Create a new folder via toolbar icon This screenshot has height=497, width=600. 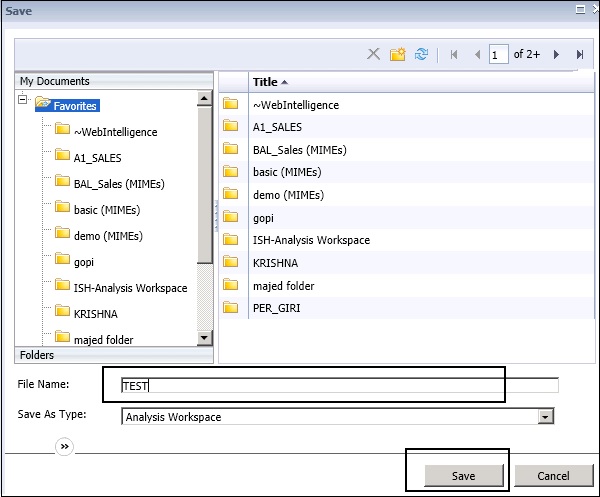(398, 54)
